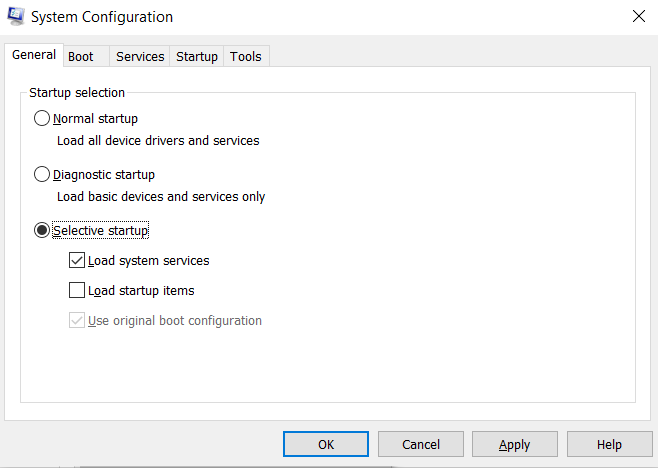Switch to the Startup tab
Screen dimensions: 658x468
pos(197,57)
